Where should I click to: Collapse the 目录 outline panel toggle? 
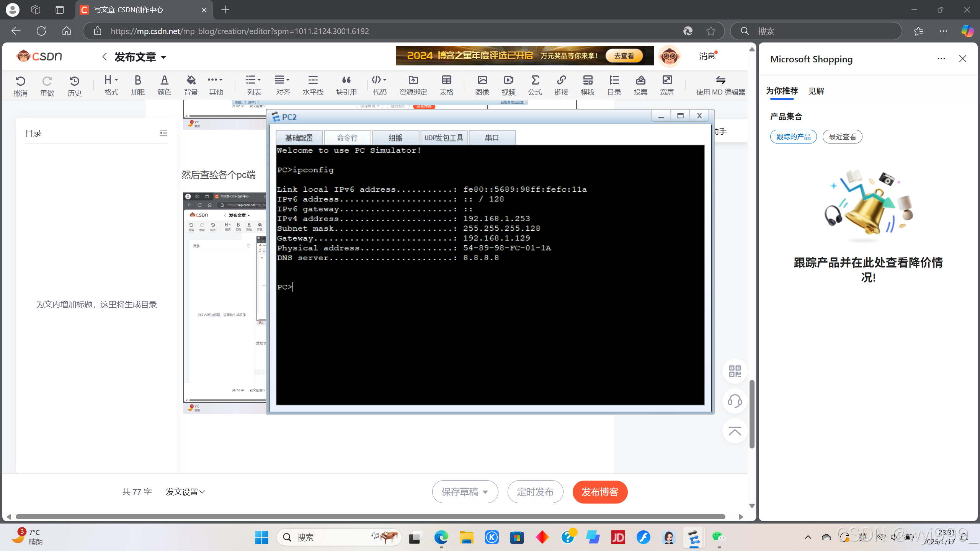(x=163, y=133)
